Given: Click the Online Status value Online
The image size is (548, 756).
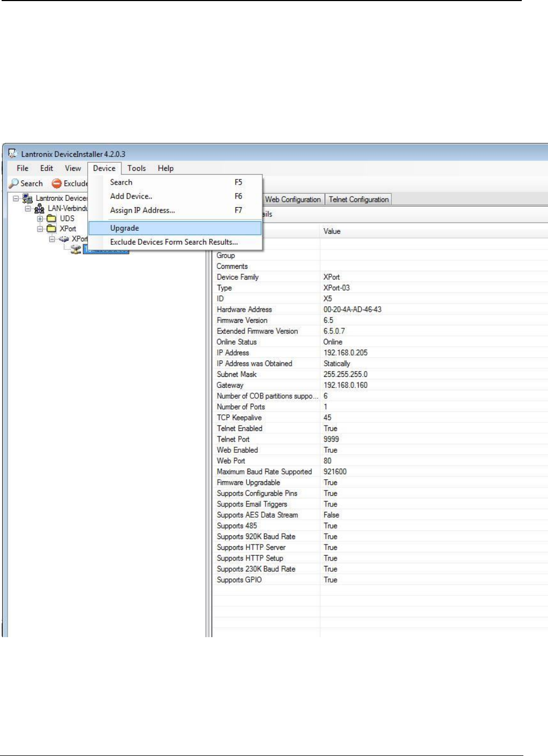Looking at the screenshot, I should (333, 342).
